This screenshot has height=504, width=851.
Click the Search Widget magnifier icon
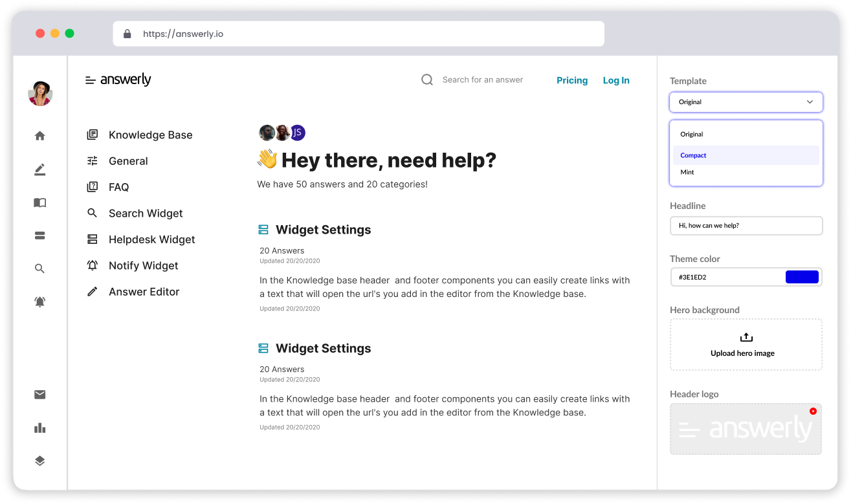point(93,213)
